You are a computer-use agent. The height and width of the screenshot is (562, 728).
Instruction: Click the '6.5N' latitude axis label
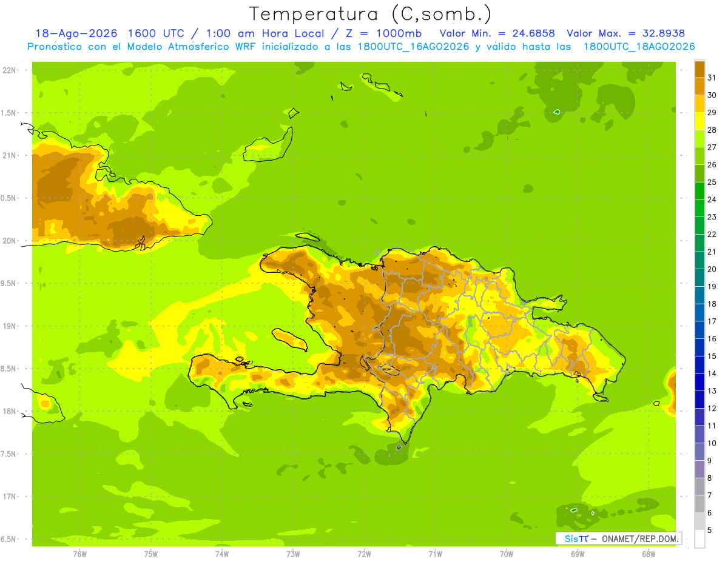click(x=9, y=539)
